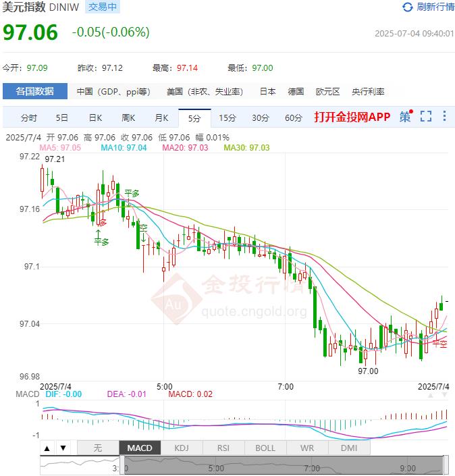Click the MA10: 97.04 legend
455x476 pixels.
124,148
